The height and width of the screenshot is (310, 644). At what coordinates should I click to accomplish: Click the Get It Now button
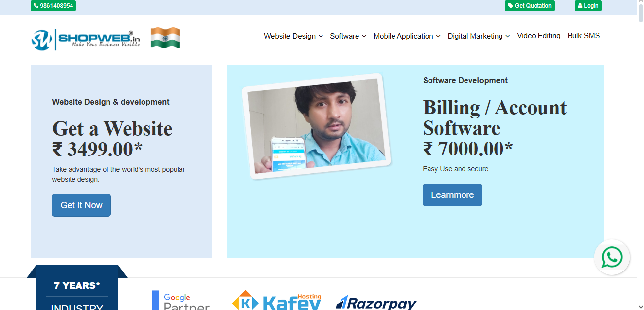tap(81, 205)
